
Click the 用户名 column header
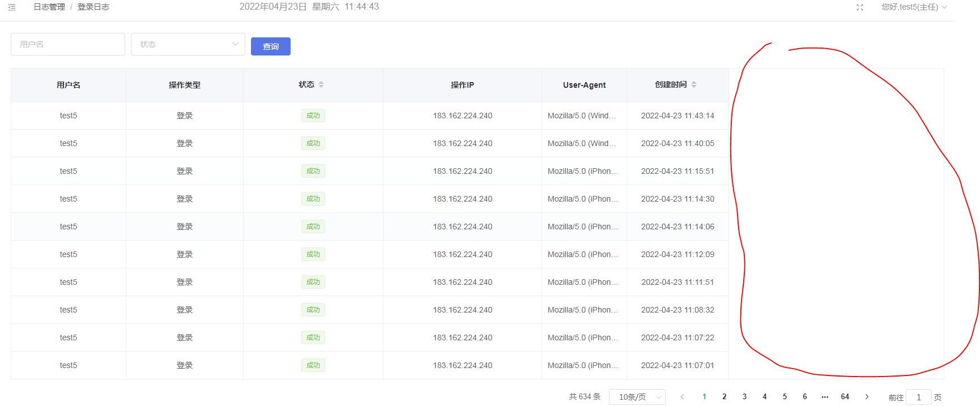[x=69, y=85]
